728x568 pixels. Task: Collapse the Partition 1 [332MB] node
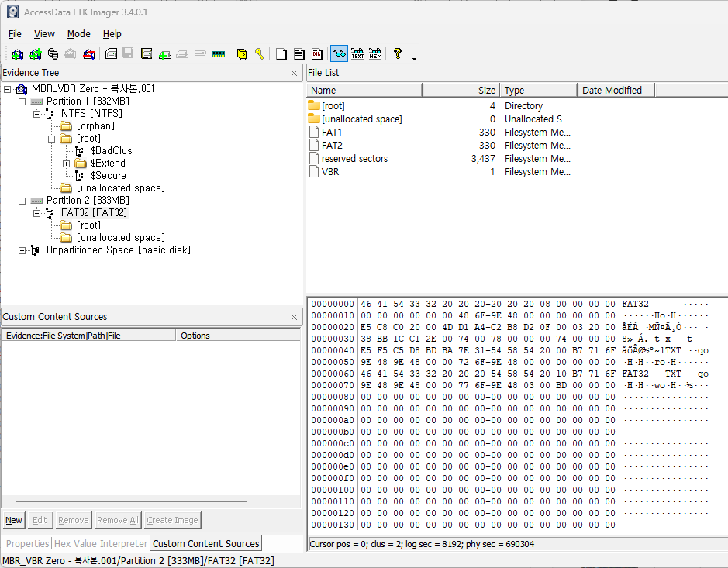(x=22, y=102)
